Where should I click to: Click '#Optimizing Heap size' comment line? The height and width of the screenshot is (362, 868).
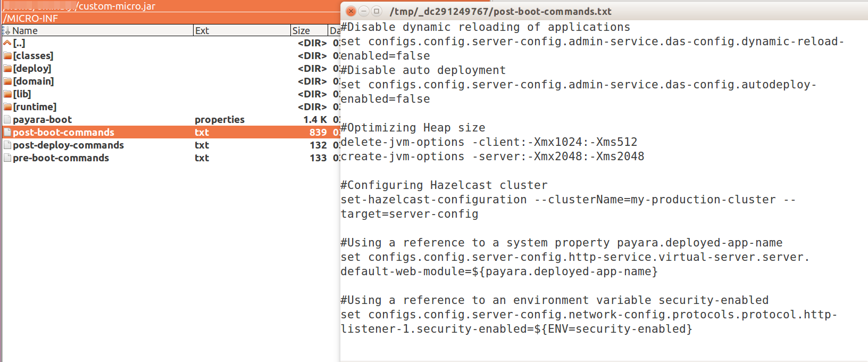click(413, 128)
